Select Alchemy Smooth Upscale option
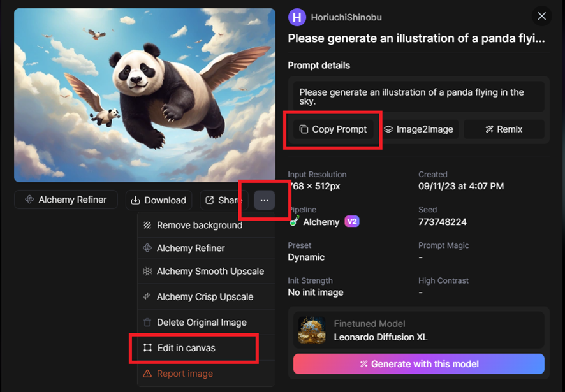Viewport: 565px width, 392px height. coord(206,271)
